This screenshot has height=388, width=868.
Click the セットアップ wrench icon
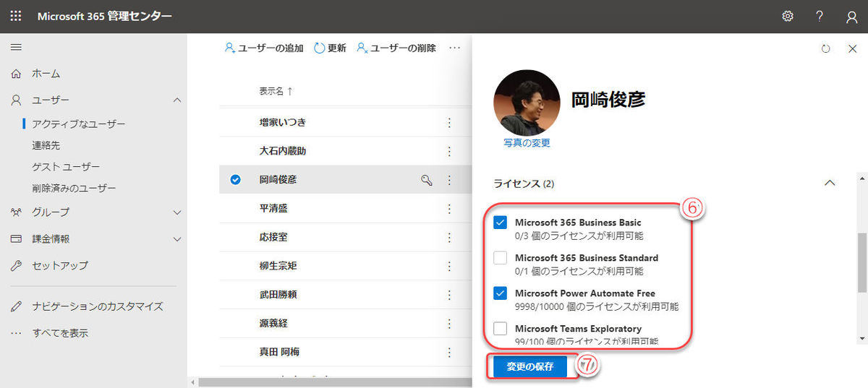(16, 265)
